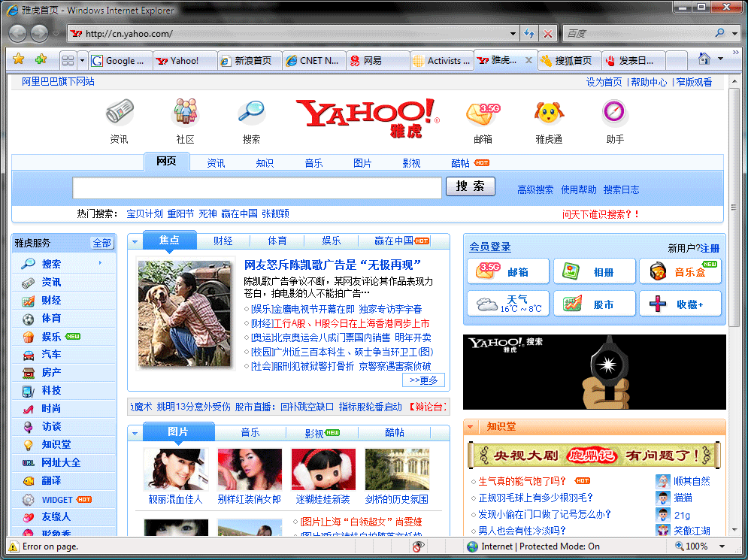Expand the 搜索 sidebar submenu arrow
The image size is (748, 560).
pyautogui.click(x=100, y=263)
